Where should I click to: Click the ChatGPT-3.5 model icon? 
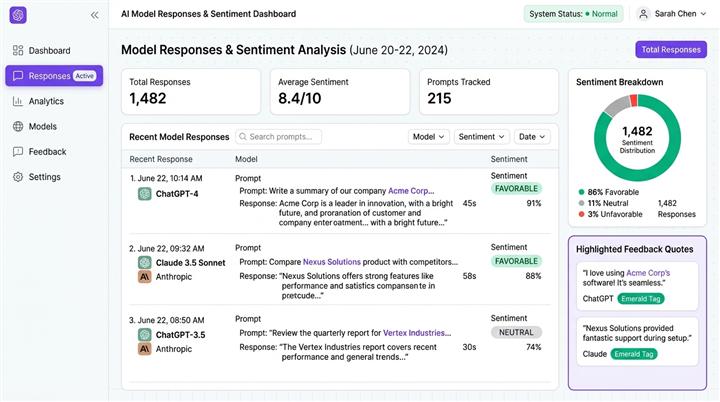pyautogui.click(x=145, y=334)
